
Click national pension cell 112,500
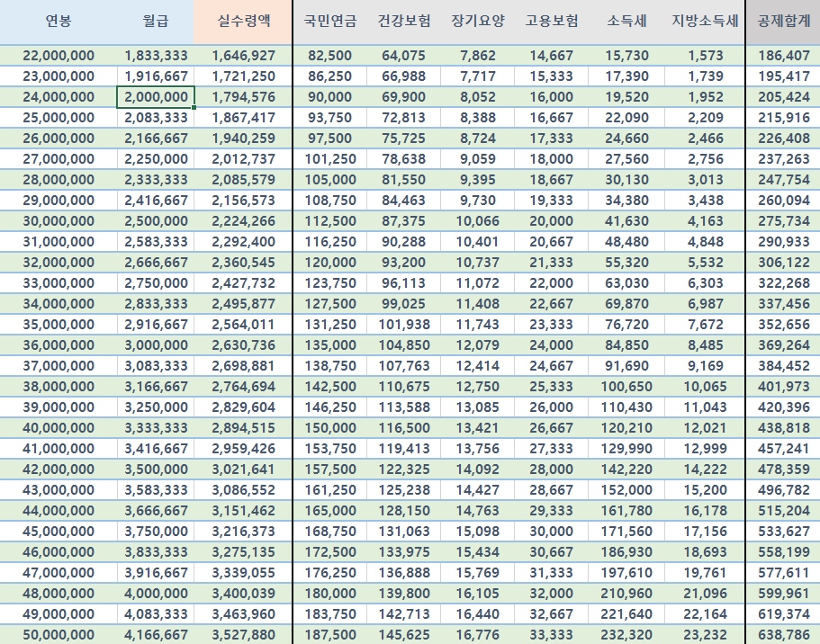tap(330, 221)
